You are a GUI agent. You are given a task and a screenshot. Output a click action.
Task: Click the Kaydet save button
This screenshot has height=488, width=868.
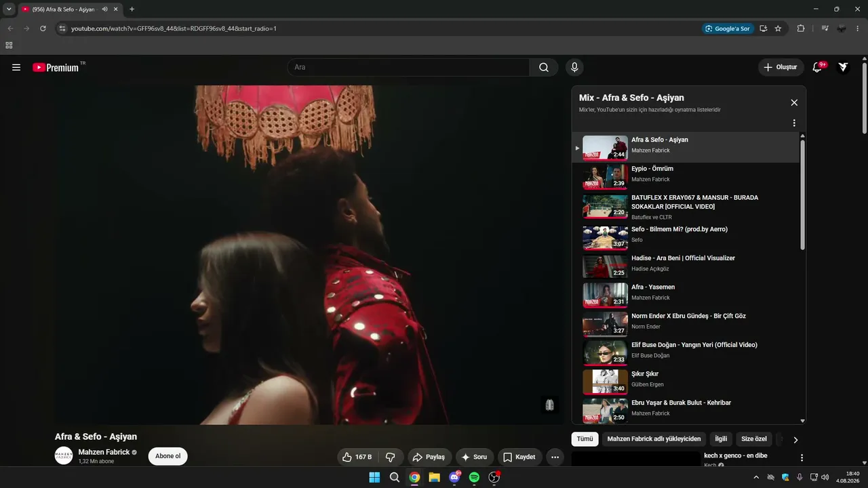coord(520,457)
